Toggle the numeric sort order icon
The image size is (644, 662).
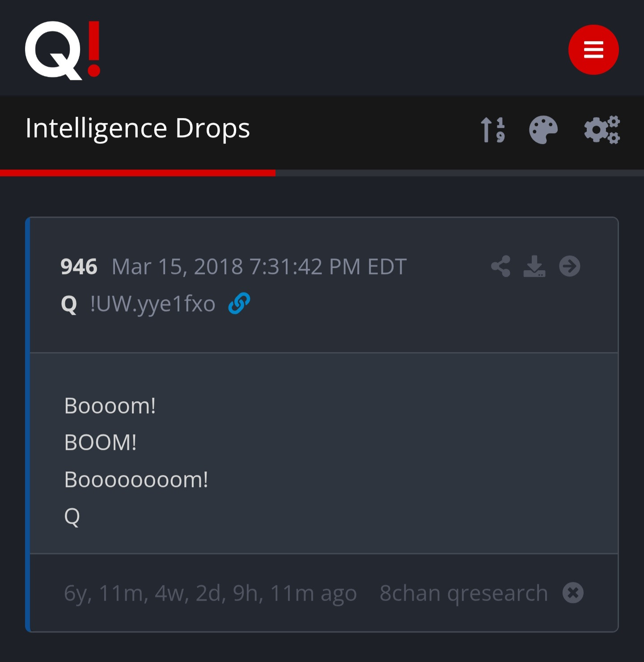492,130
